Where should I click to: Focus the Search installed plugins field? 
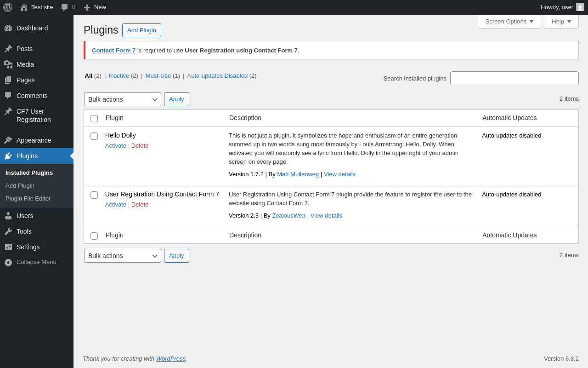click(x=514, y=78)
